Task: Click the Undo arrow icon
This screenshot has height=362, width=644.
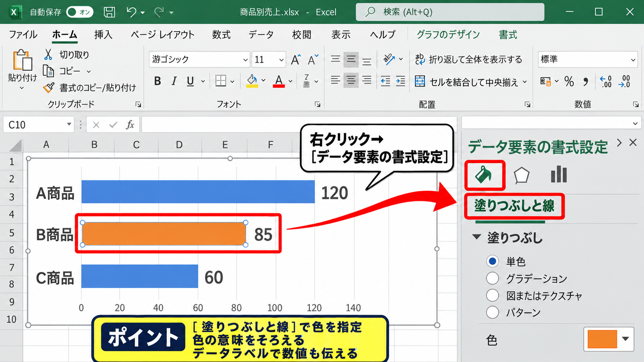Action: [x=131, y=12]
